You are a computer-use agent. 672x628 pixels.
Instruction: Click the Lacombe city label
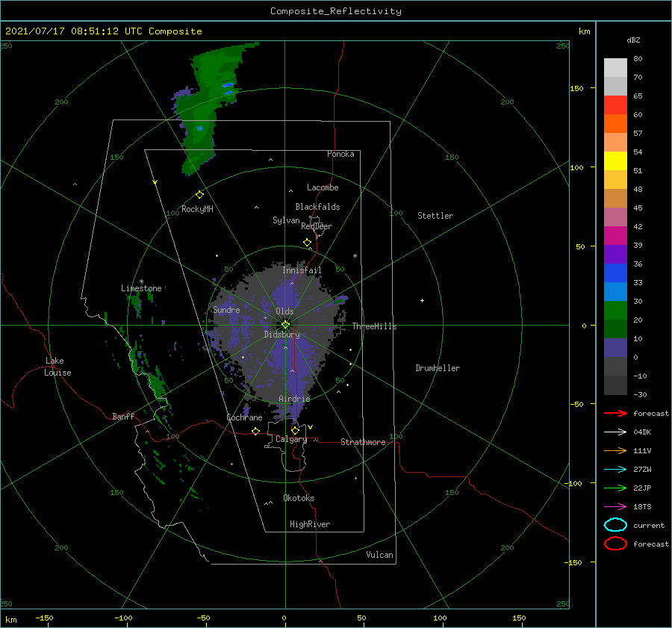(323, 187)
